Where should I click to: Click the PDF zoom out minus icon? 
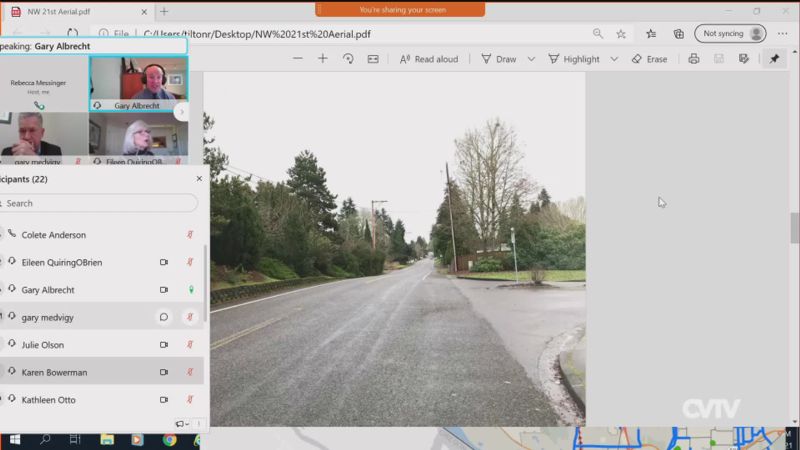point(298,59)
